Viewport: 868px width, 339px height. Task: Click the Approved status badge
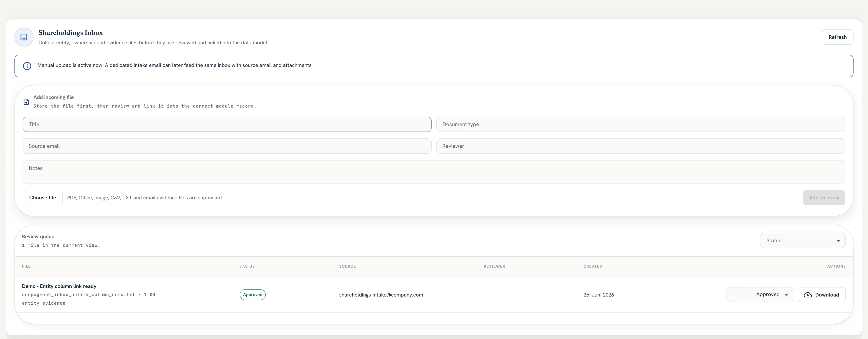tap(253, 294)
